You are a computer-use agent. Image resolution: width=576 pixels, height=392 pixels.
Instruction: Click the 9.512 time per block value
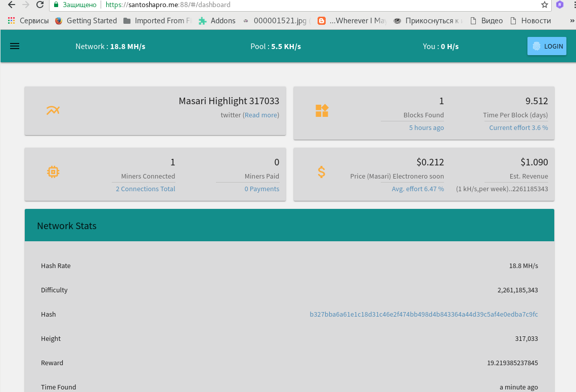pyautogui.click(x=537, y=101)
